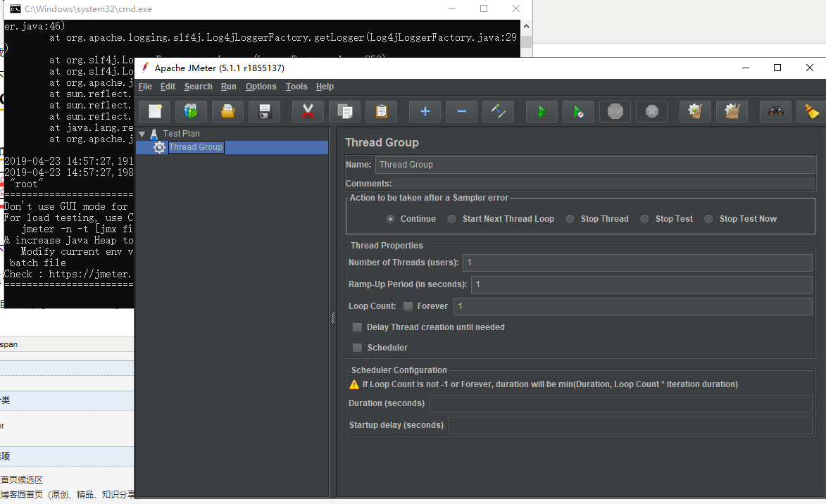Viewport: 826px width, 504px height.
Task: Open the Run menu
Action: [229, 87]
